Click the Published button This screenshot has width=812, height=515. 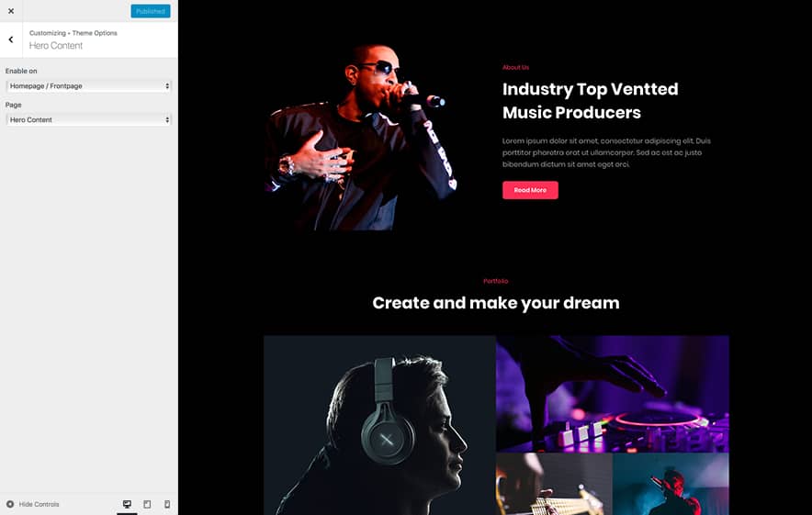[x=150, y=11]
